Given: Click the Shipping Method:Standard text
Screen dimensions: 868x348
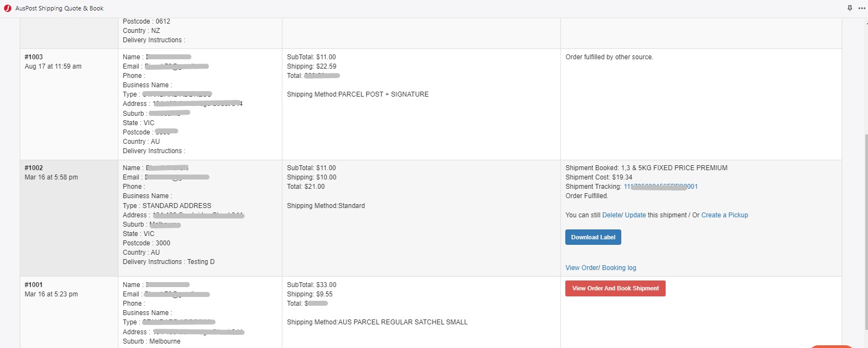Looking at the screenshot, I should (326, 206).
